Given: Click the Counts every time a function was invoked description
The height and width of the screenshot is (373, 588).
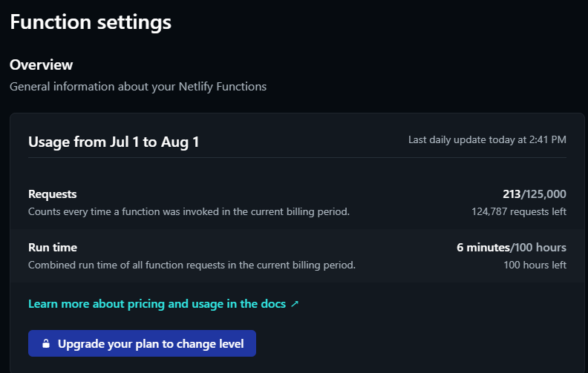Looking at the screenshot, I should point(189,211).
